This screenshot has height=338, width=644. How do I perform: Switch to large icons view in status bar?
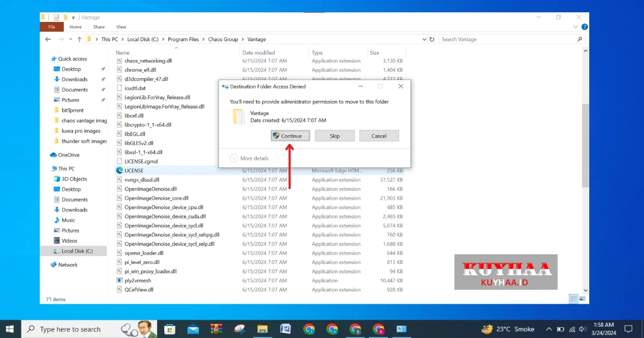(x=583, y=299)
